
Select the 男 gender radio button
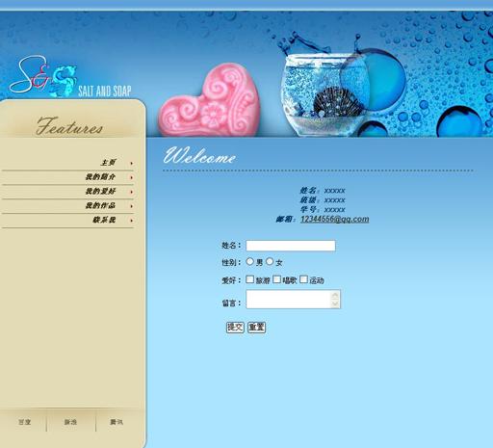pyautogui.click(x=250, y=262)
